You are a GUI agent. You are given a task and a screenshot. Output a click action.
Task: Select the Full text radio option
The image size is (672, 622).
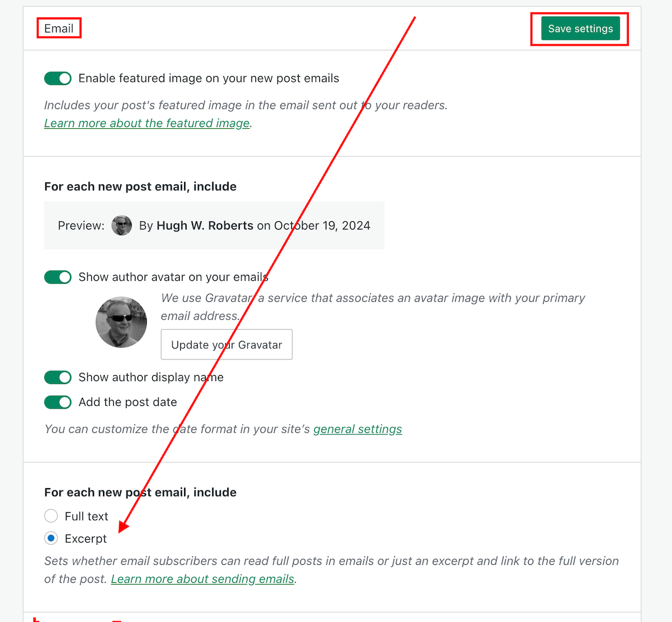pos(51,516)
